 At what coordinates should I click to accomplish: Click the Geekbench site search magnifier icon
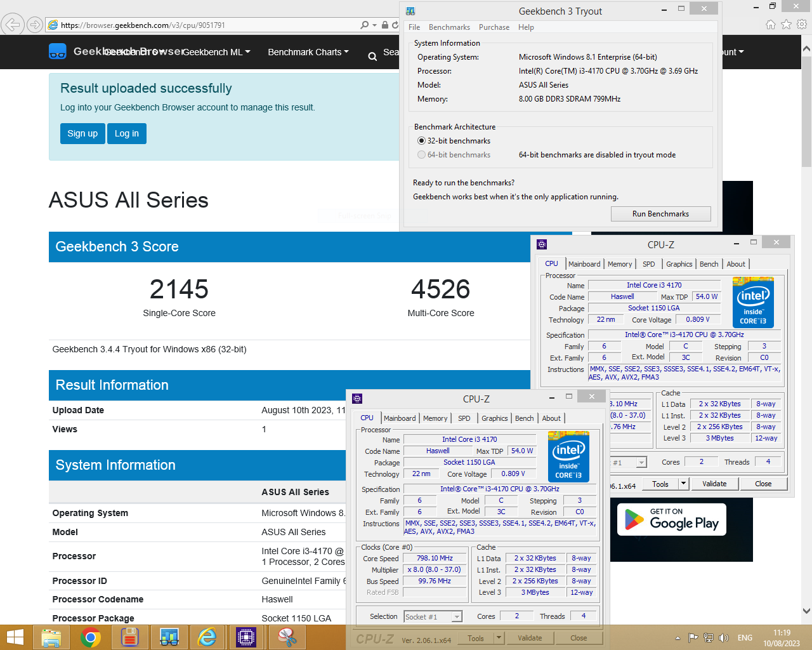[x=372, y=56]
